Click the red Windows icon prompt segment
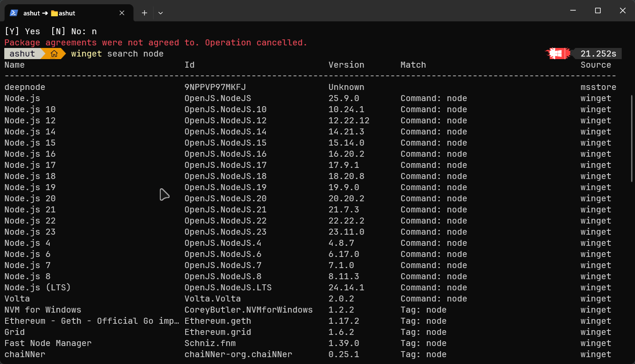635x364 pixels. pos(557,54)
